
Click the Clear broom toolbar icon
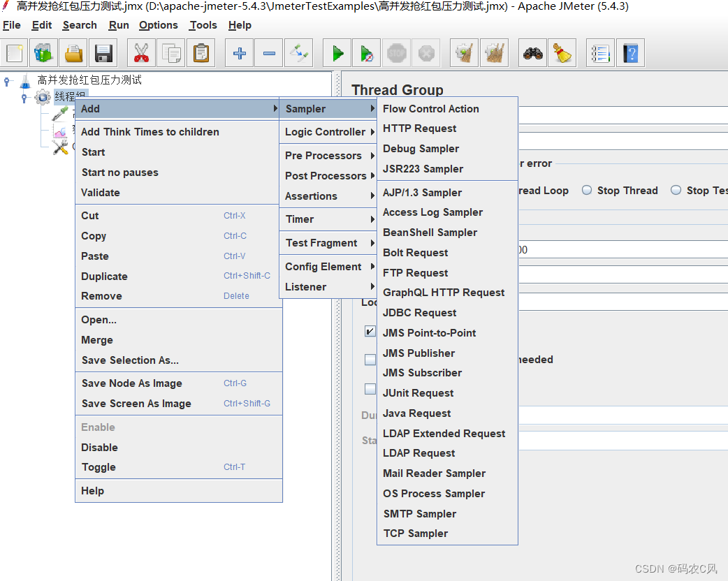click(465, 53)
